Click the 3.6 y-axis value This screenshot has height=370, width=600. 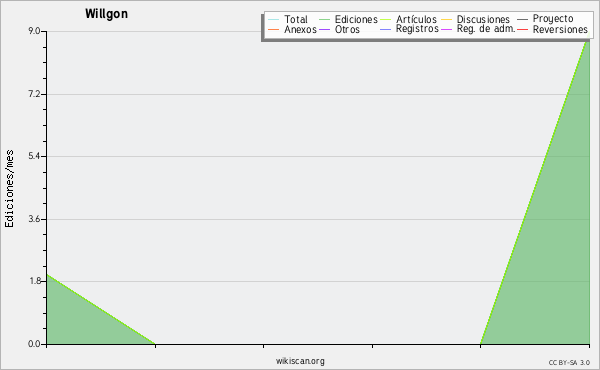(x=34, y=219)
